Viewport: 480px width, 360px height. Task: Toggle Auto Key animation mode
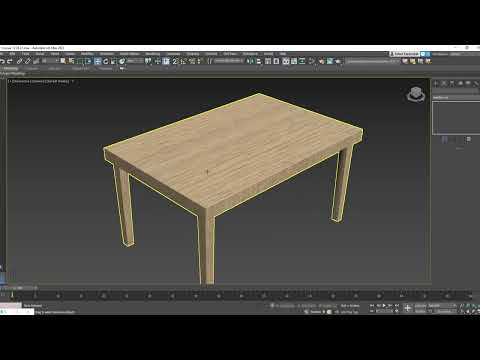pyautogui.click(x=421, y=306)
